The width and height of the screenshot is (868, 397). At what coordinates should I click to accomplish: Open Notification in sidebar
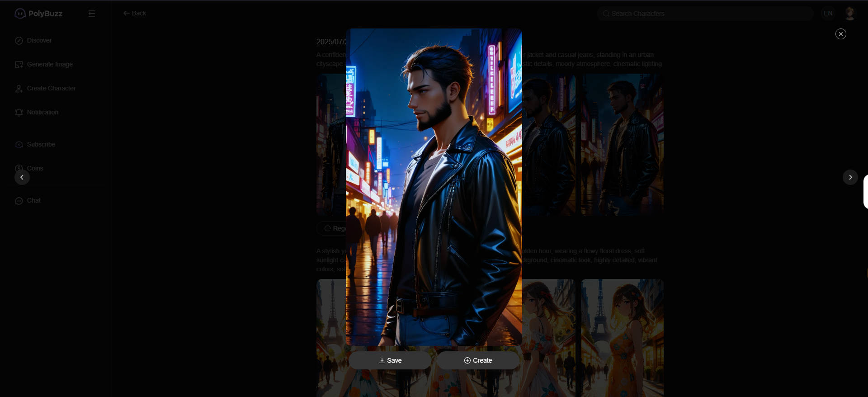coord(42,112)
